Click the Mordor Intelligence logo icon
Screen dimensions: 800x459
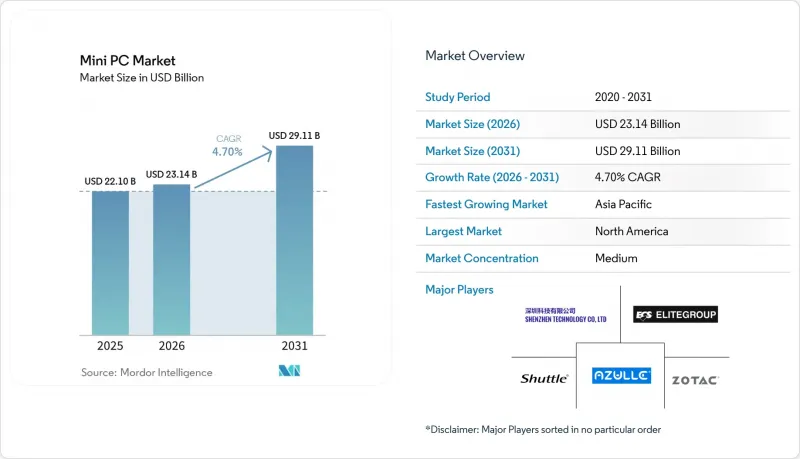(x=289, y=371)
